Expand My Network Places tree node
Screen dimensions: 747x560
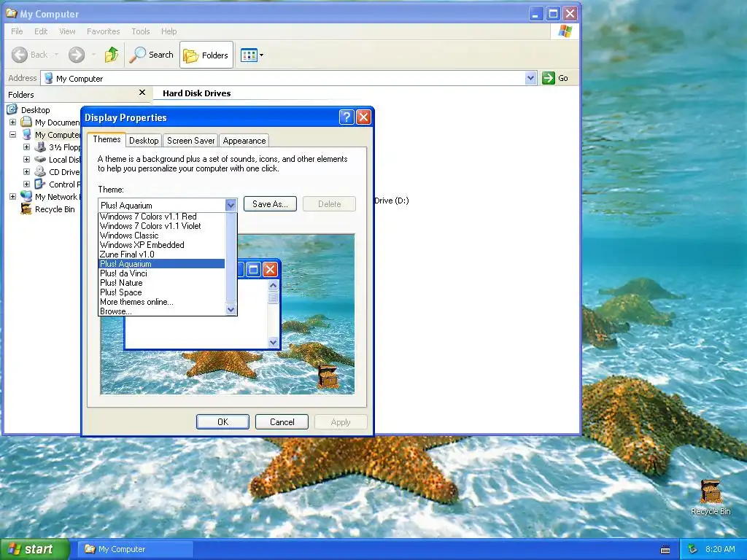click(x=13, y=196)
